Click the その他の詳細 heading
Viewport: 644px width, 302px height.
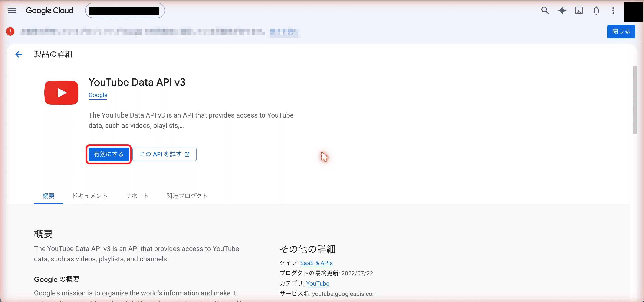(x=307, y=249)
